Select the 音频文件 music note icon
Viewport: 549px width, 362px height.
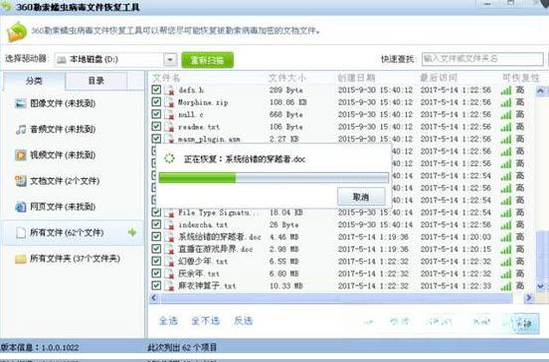coord(21,130)
